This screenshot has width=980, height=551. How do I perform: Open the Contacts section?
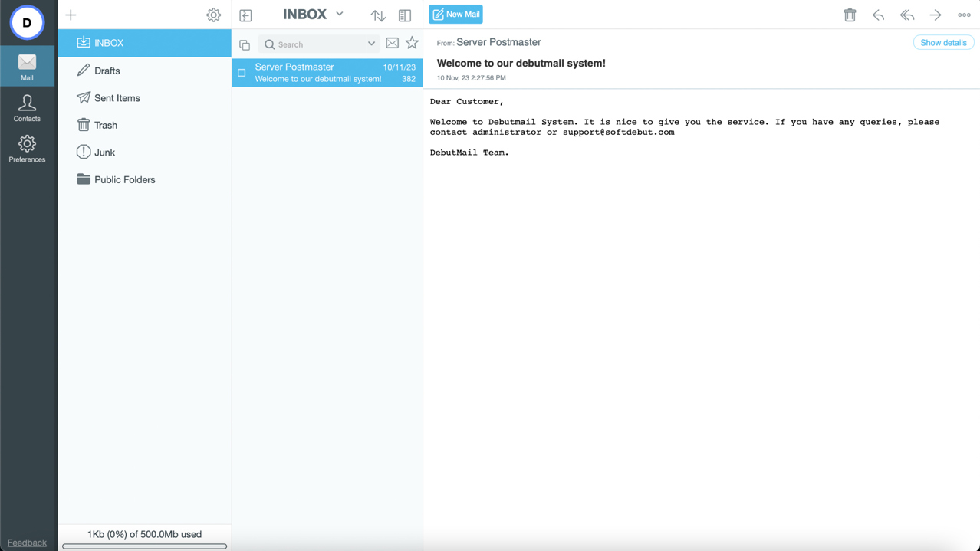pyautogui.click(x=27, y=108)
